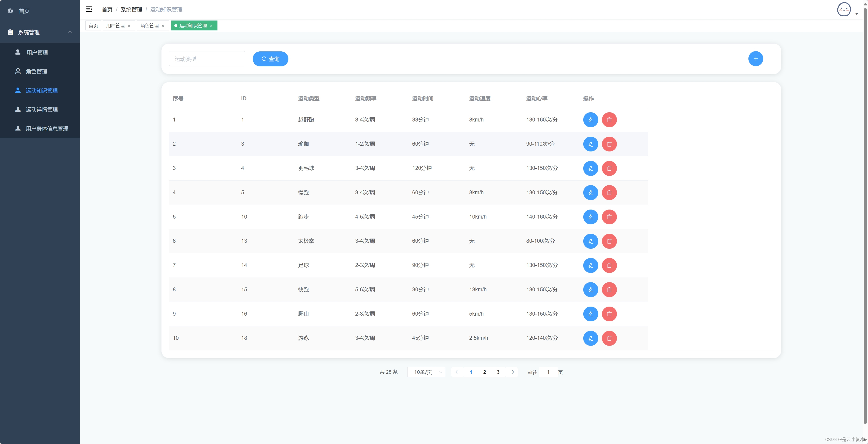Image resolution: width=868 pixels, height=444 pixels.
Task: Delete the 爬山 entry via trash icon
Action: coord(609,314)
